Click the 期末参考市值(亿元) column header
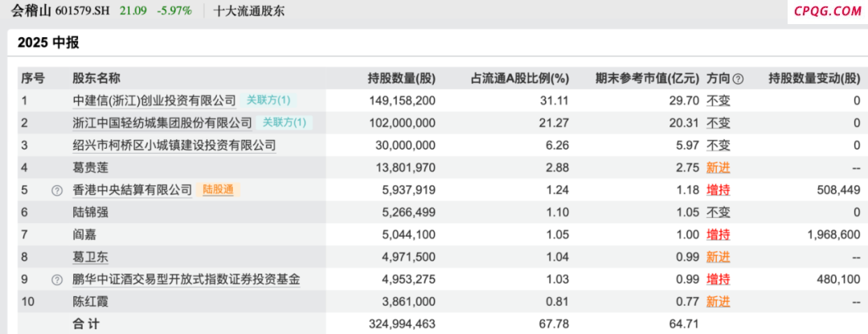Image resolution: width=868 pixels, height=334 pixels. [647, 79]
